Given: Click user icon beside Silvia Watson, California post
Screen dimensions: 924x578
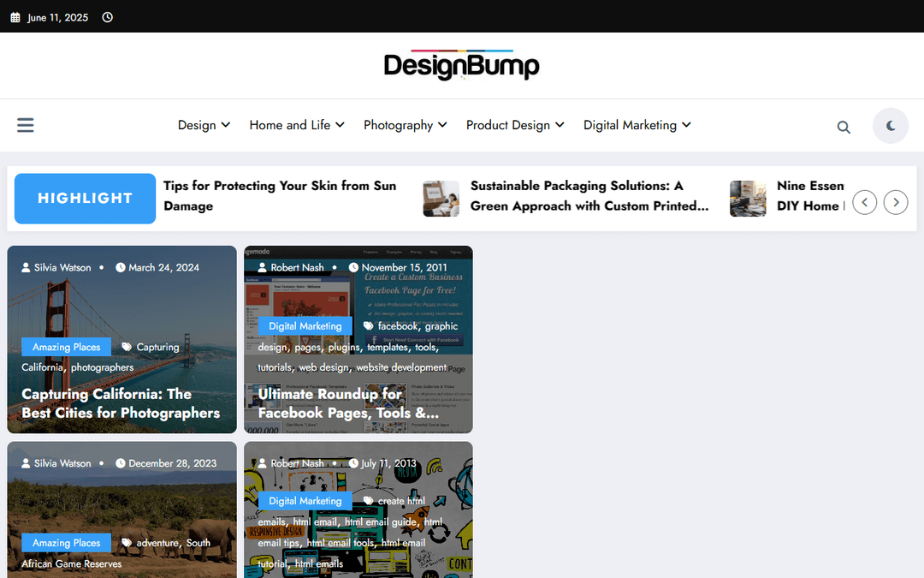Looking at the screenshot, I should click(x=26, y=267).
